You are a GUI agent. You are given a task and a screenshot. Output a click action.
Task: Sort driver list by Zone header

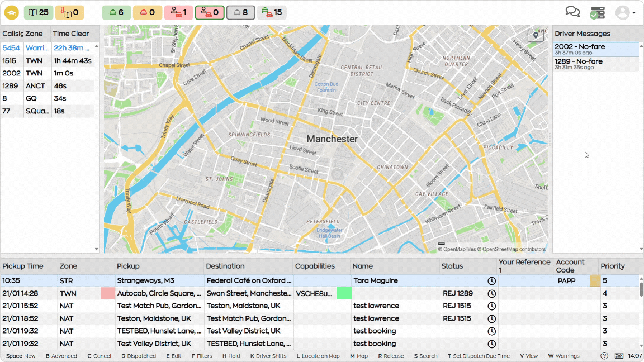[x=34, y=34]
